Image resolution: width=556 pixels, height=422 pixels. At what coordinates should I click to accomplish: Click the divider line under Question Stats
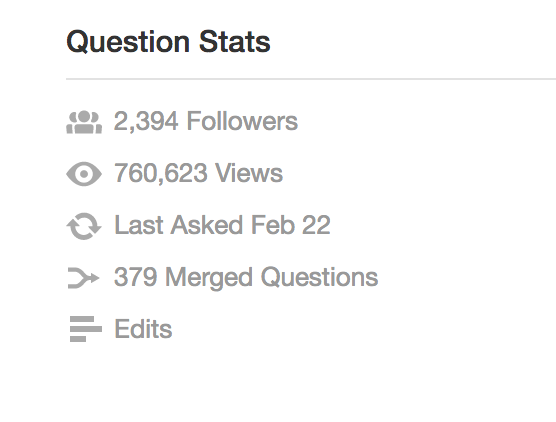311,79
